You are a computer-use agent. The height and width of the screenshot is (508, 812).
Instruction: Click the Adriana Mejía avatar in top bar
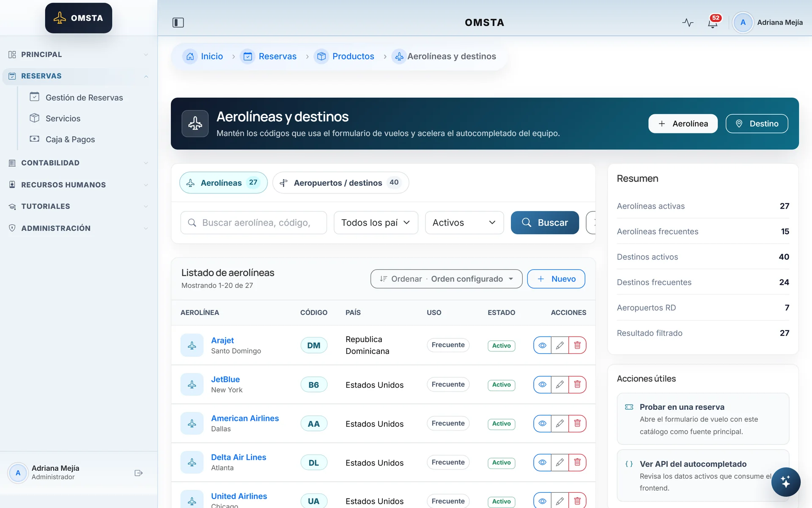[x=743, y=22]
